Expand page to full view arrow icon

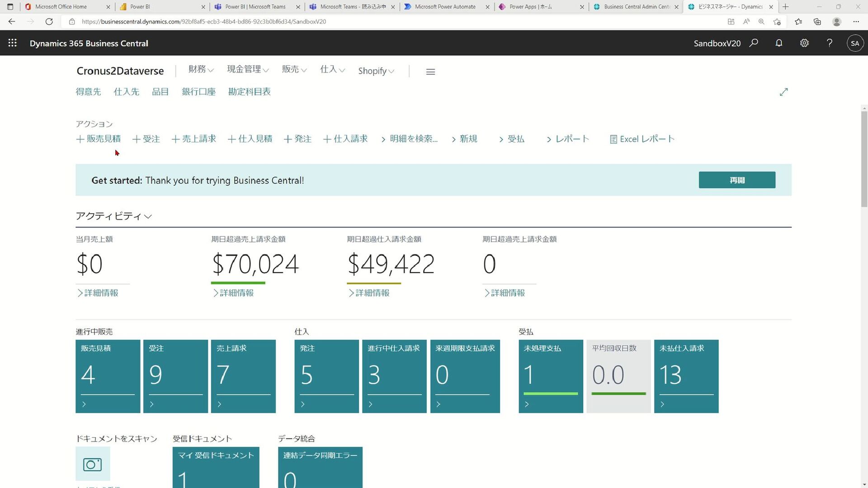[784, 92]
